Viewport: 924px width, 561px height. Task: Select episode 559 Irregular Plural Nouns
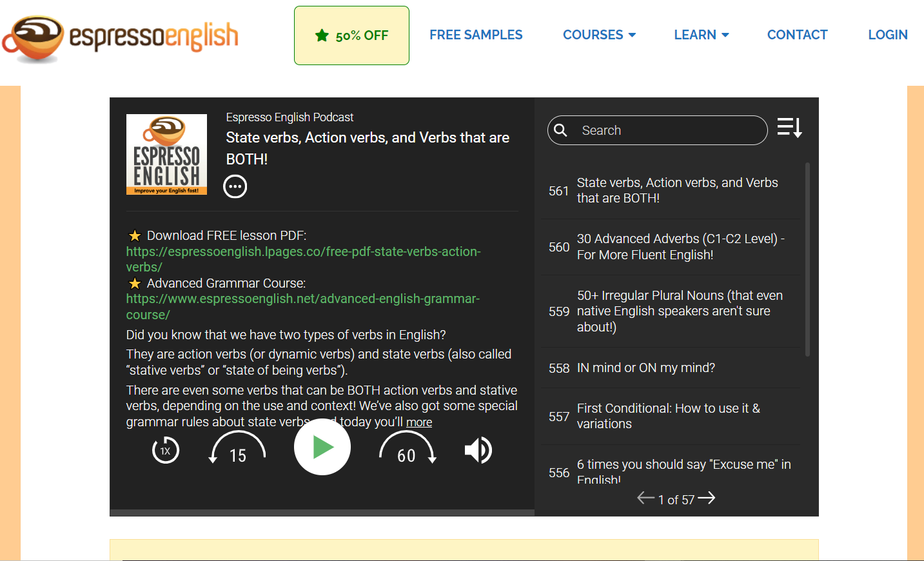coord(671,311)
